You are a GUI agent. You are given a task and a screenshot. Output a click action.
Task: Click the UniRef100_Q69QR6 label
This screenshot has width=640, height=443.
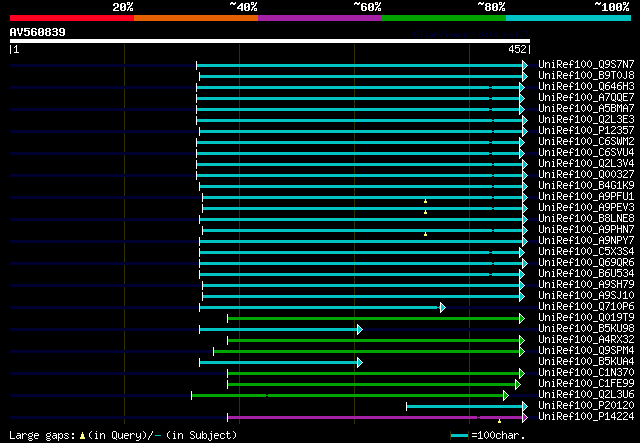pyautogui.click(x=586, y=263)
